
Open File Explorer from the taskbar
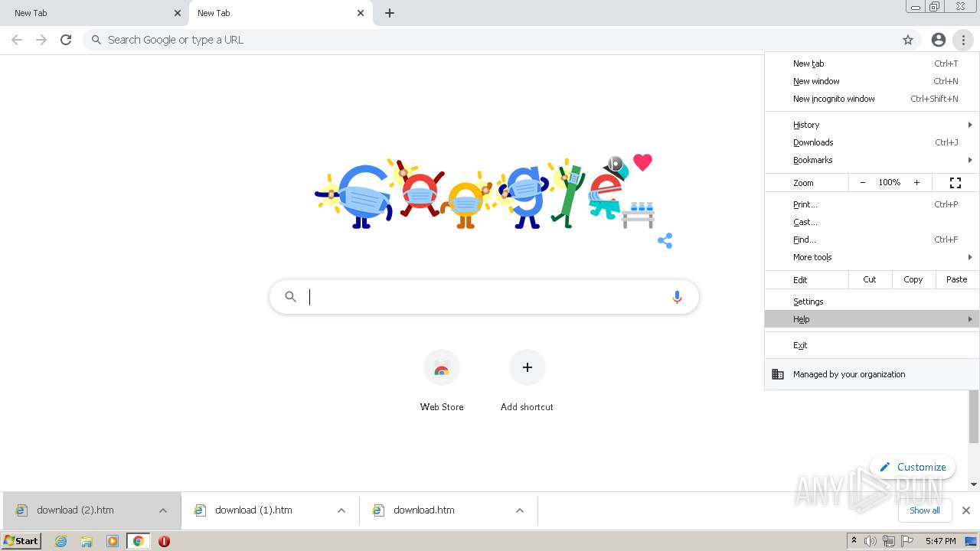(87, 541)
